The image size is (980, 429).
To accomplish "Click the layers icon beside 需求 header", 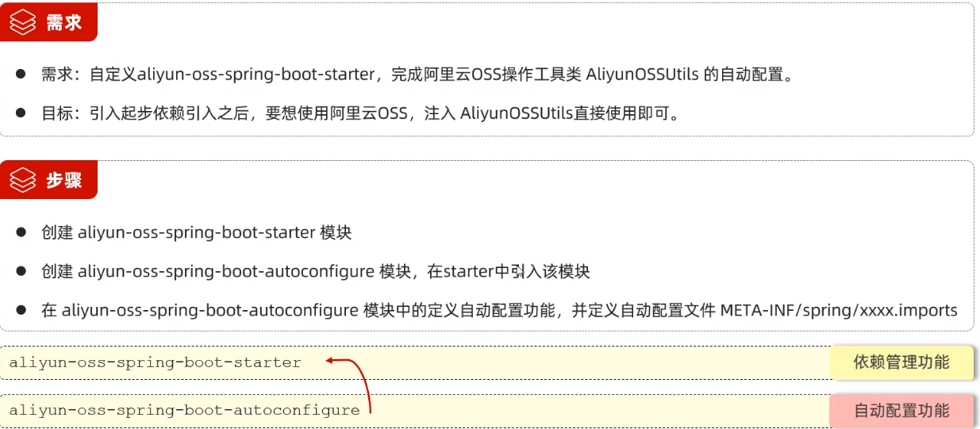I will point(22,23).
